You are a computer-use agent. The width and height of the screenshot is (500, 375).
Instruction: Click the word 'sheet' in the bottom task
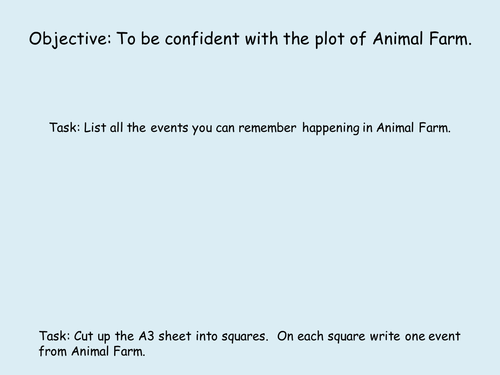pyautogui.click(x=175, y=336)
